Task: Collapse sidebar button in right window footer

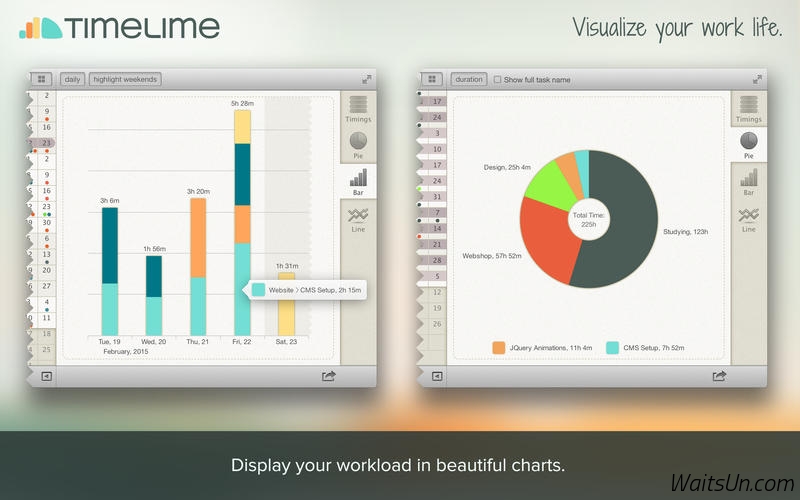Action: (437, 376)
